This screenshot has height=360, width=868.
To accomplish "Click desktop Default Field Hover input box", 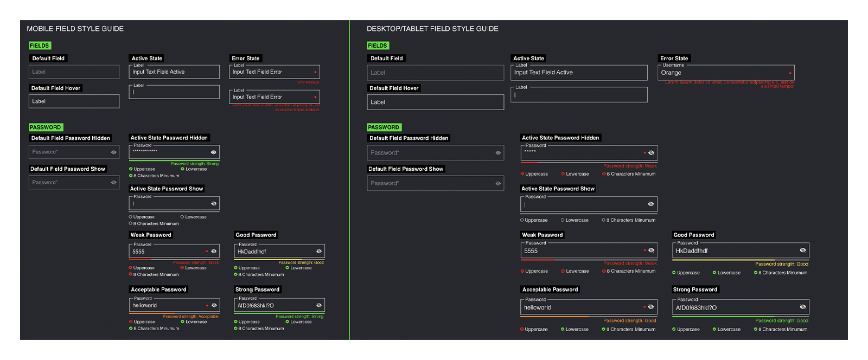I will (435, 102).
